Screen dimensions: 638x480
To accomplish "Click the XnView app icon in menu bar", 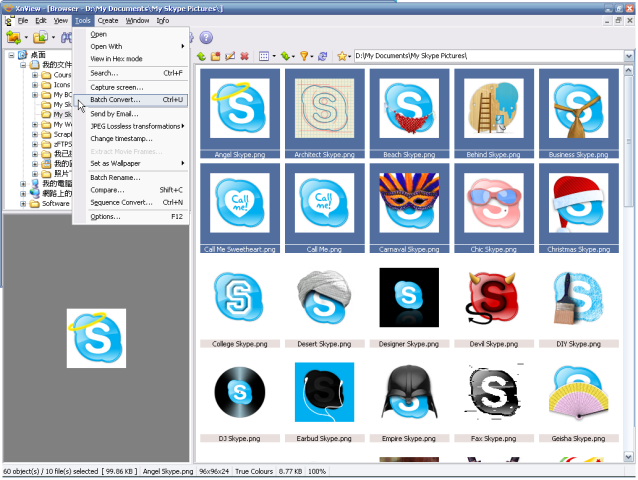I will pos(9,20).
